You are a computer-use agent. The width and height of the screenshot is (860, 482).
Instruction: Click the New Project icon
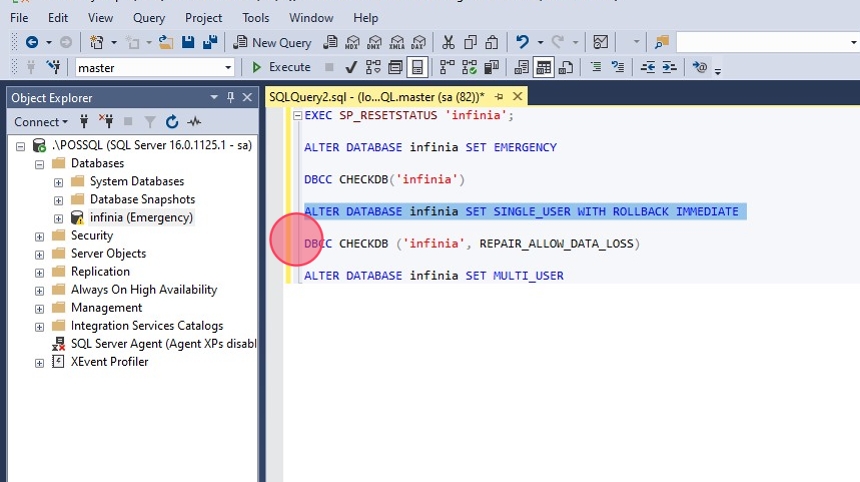pyautogui.click(x=97, y=42)
